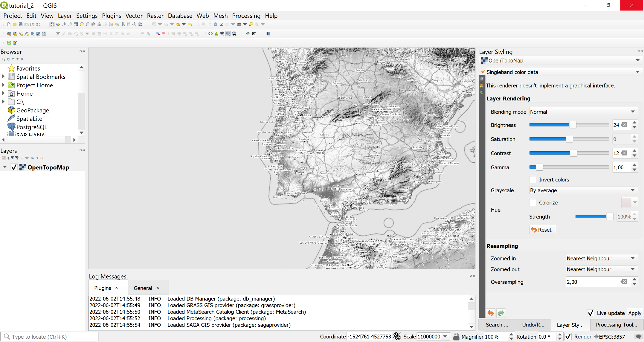The width and height of the screenshot is (644, 342).
Task: Enable the Invert colors checkbox
Action: 533,180
